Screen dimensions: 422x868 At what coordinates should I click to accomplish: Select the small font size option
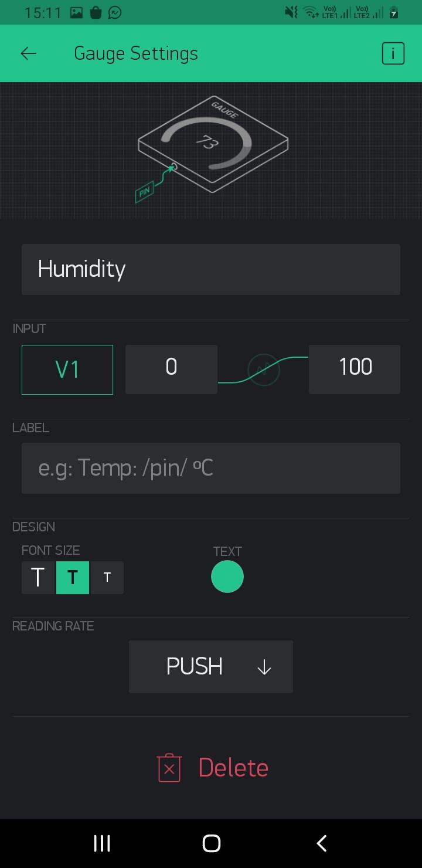coord(107,578)
